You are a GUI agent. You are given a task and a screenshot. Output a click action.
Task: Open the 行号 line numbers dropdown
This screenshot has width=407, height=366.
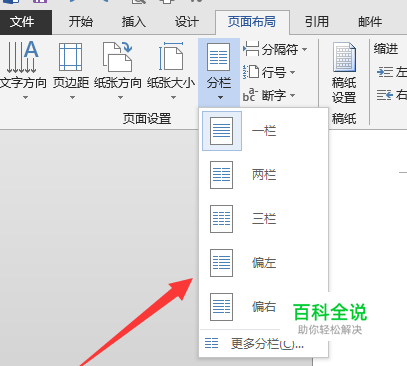coord(292,72)
